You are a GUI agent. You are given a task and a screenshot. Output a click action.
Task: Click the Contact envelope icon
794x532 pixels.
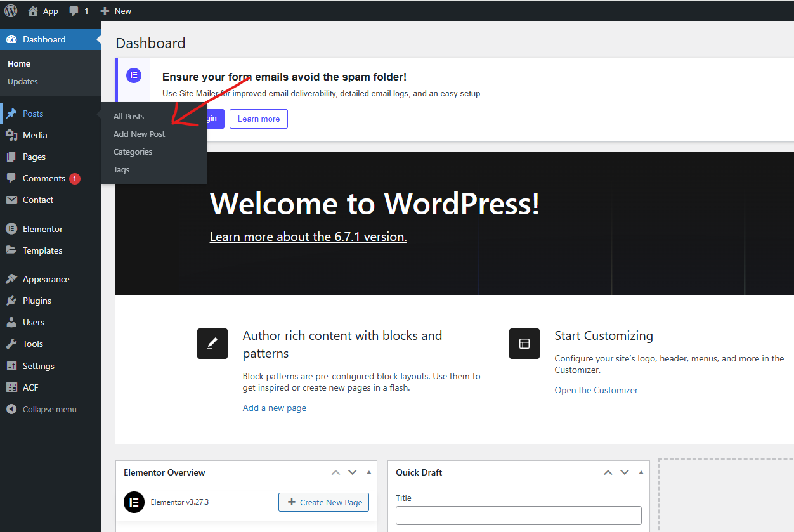(11, 200)
